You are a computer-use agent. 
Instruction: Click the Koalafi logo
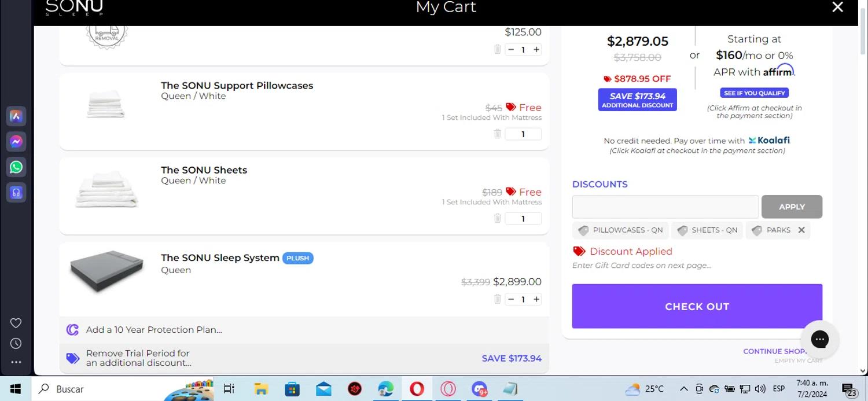pos(768,140)
